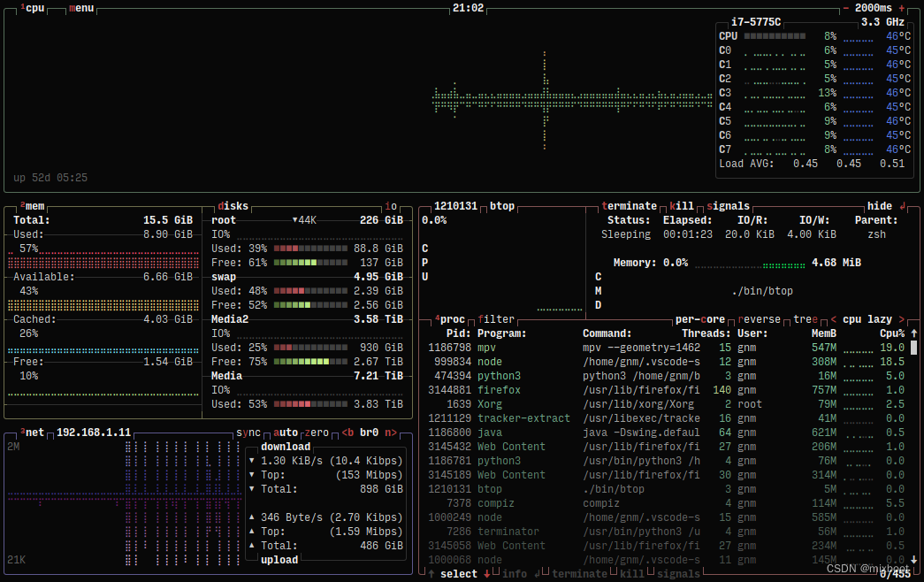The image size is (924, 582).
Task: Select the btop process row in list
Action: (667, 489)
